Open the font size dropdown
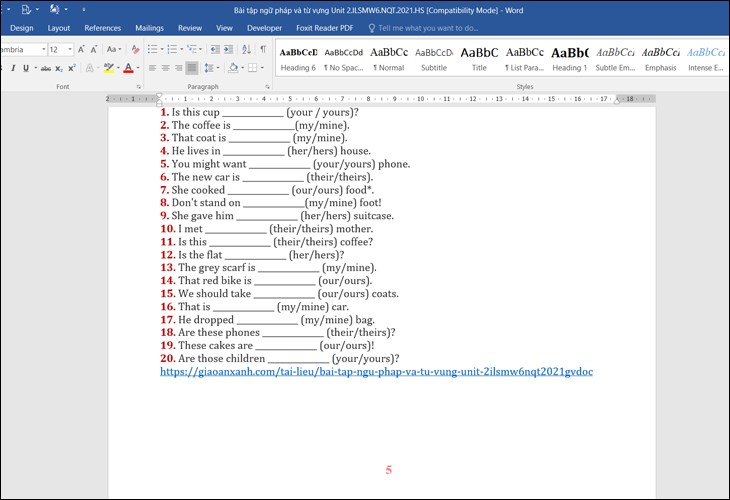The height and width of the screenshot is (500, 730). (x=69, y=49)
